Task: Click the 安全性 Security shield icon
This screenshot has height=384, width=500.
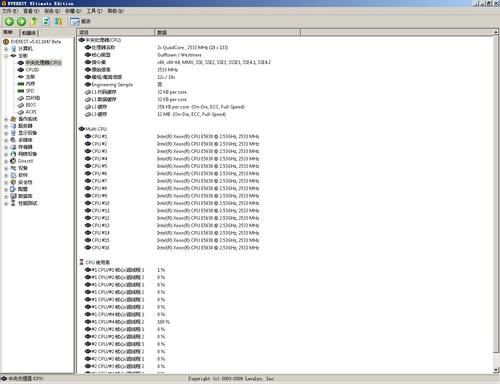Action: pos(13,182)
